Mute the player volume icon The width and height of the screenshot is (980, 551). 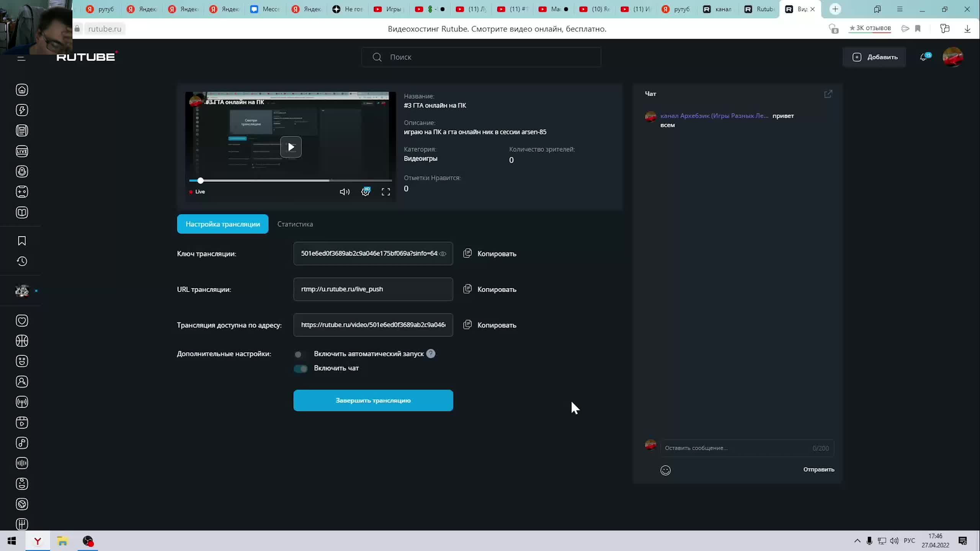tap(345, 192)
